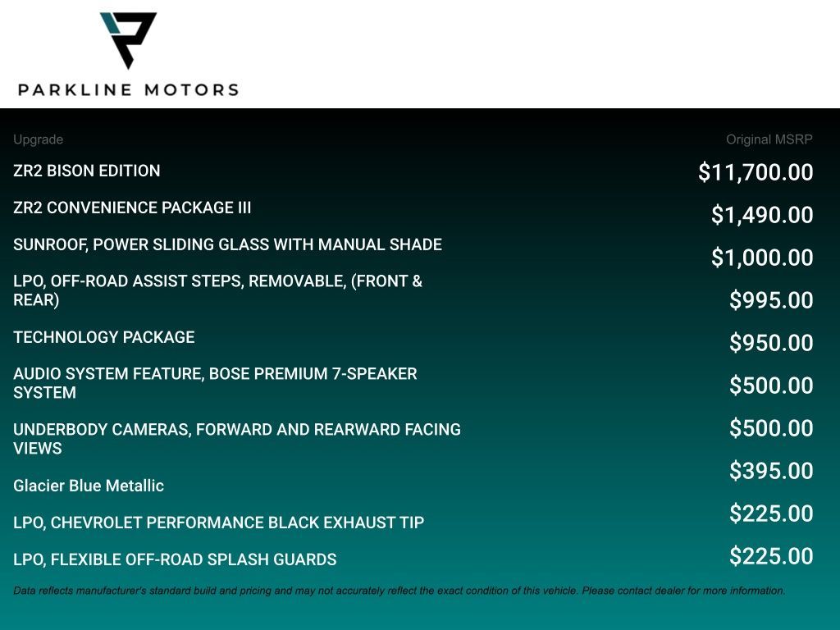This screenshot has height=630, width=840.
Task: Select the Original MSRP column header
Action: click(769, 139)
